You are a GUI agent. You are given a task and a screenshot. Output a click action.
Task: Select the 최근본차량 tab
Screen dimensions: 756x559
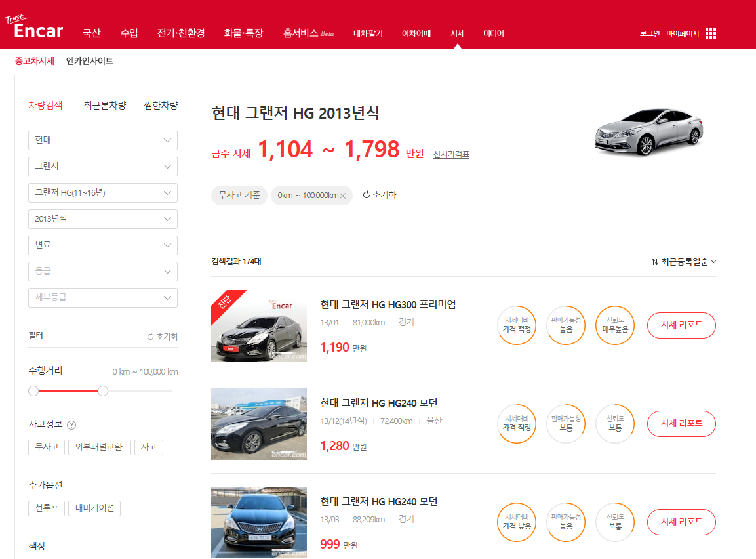point(105,105)
